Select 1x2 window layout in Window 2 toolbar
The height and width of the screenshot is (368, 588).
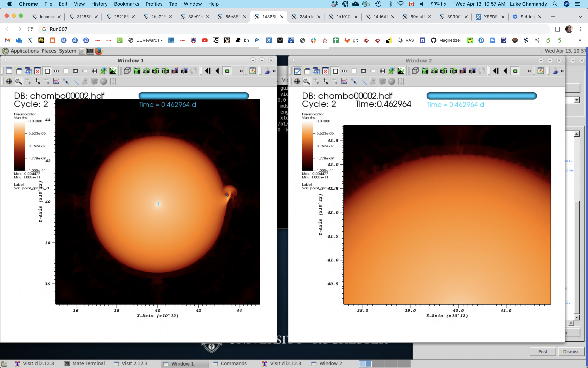345,71
